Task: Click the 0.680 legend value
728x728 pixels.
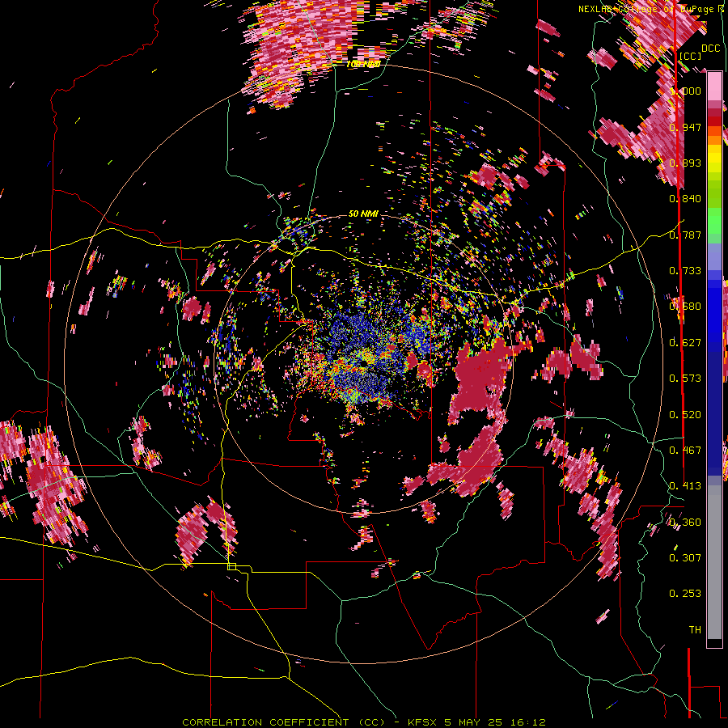Action: 685,307
